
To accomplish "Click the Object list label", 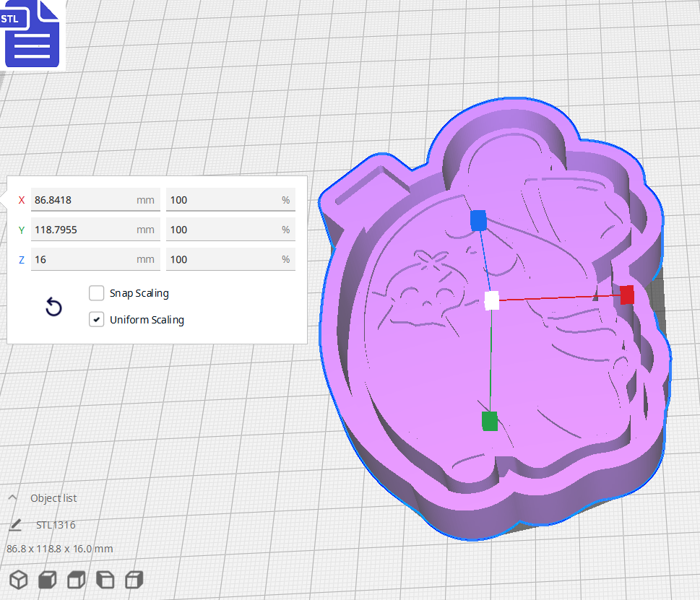I will click(x=53, y=498).
